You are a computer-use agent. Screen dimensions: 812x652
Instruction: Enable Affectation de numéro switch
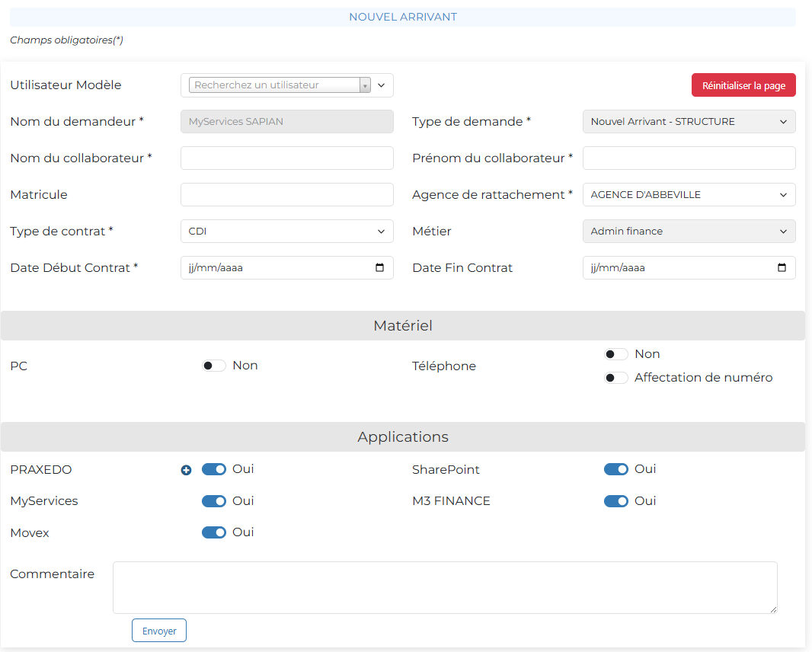616,378
